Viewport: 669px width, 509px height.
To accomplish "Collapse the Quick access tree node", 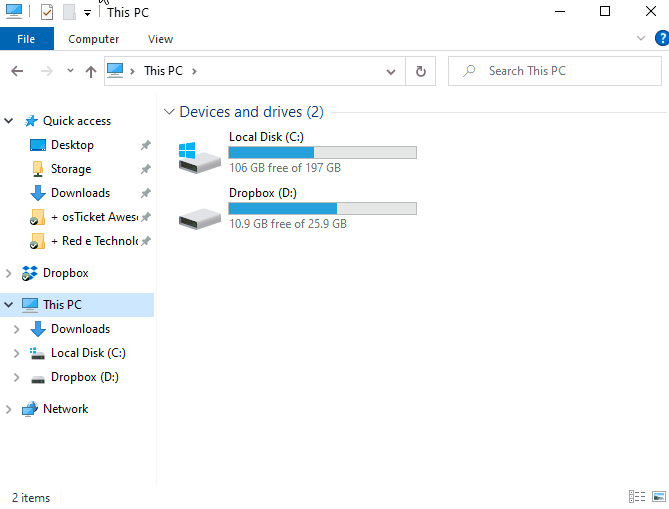I will tap(9, 121).
